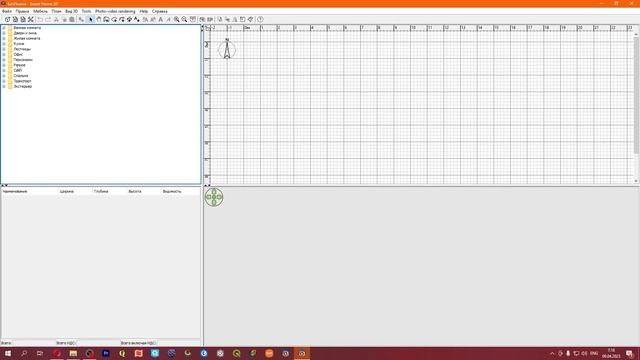Open the Windows Start menu
The width and height of the screenshot is (640, 360).
tap(8, 353)
